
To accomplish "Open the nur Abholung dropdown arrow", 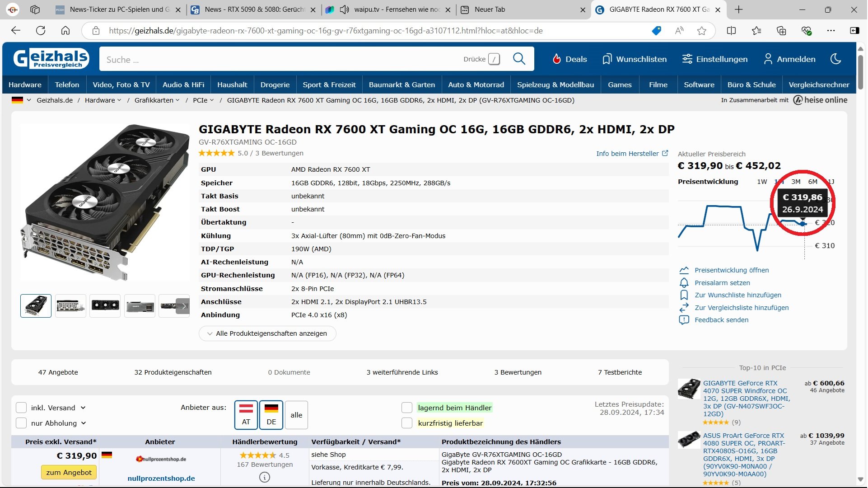I will coord(84,423).
